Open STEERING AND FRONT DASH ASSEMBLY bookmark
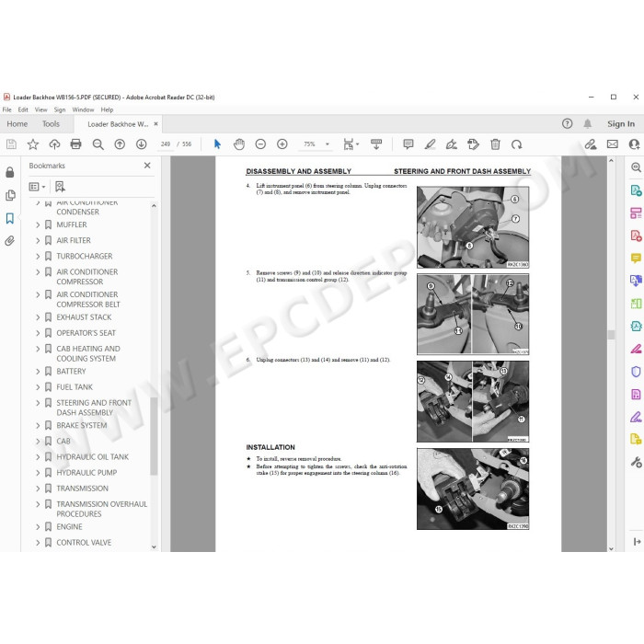The width and height of the screenshot is (644, 644). pyautogui.click(x=94, y=408)
